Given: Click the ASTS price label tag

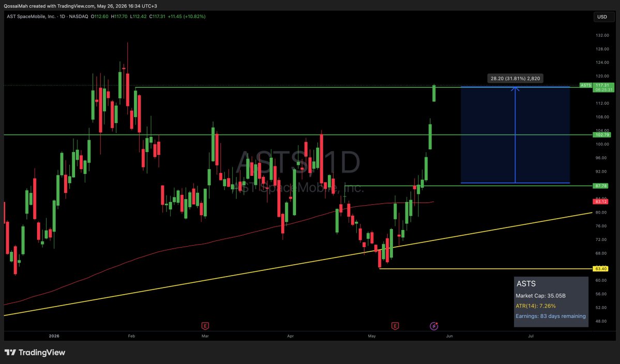Looking at the screenshot, I should pos(585,85).
